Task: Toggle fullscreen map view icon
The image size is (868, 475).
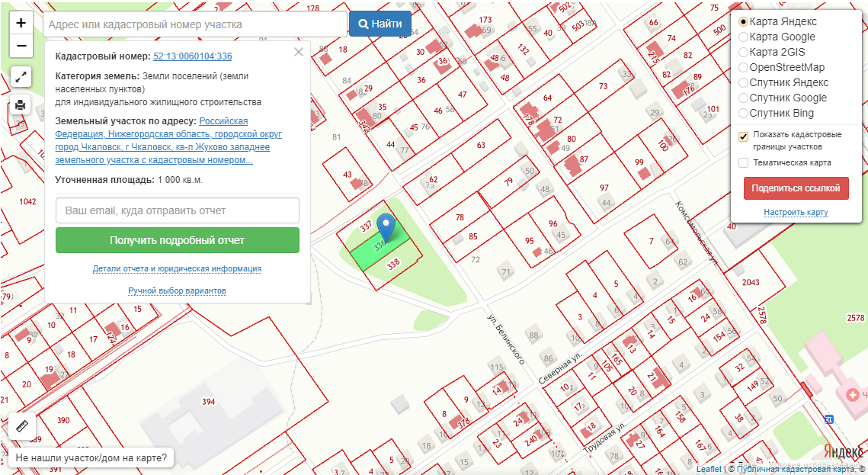Action: point(21,77)
